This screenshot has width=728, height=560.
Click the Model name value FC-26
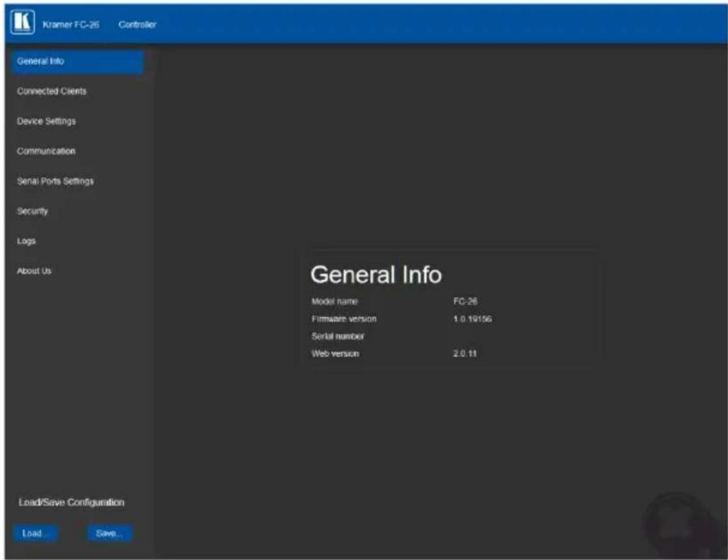point(465,301)
